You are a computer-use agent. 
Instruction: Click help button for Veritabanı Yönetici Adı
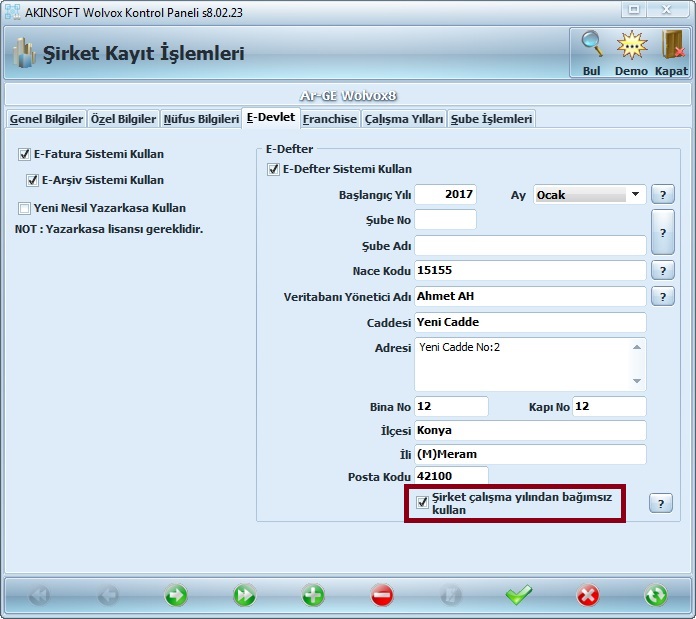point(663,296)
